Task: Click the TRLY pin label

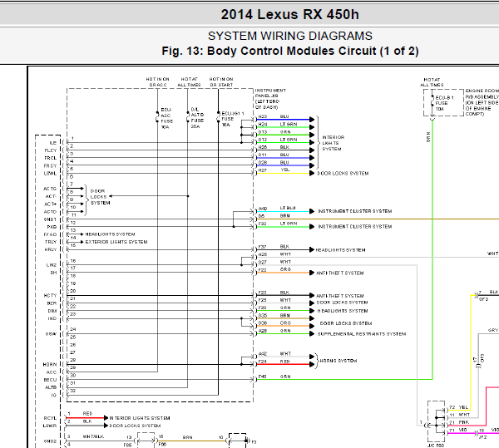Action: click(51, 242)
